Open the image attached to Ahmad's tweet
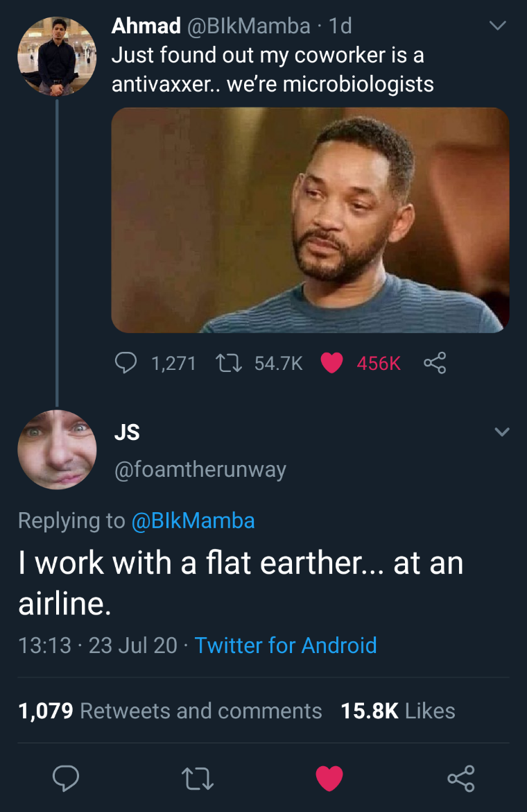527x812 pixels. click(310, 219)
